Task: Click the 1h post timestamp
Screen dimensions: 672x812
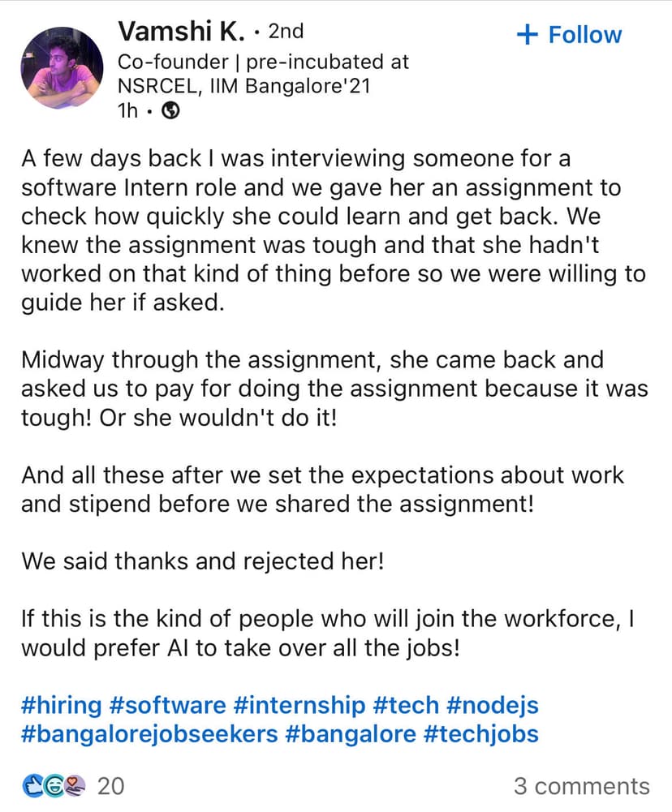Action: (128, 112)
